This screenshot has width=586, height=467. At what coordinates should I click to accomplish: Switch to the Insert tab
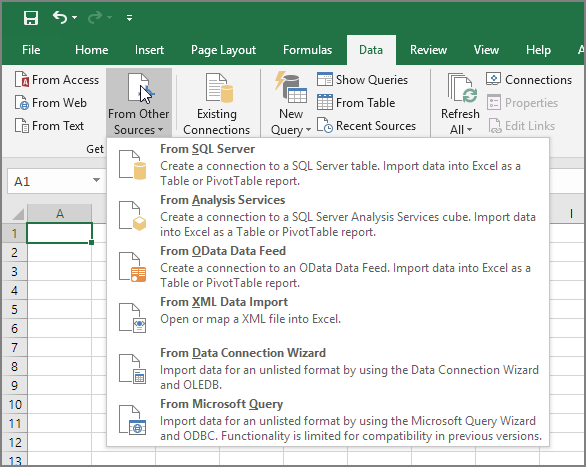[x=149, y=50]
